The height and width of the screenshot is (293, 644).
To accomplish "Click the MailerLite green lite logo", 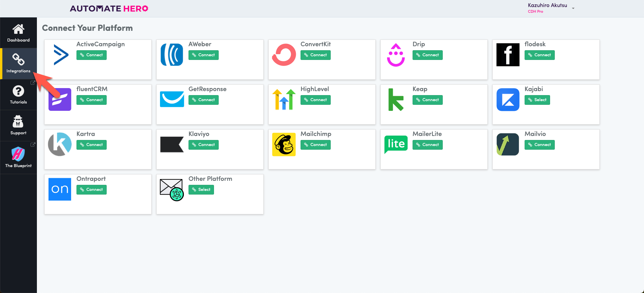I will coord(396,145).
